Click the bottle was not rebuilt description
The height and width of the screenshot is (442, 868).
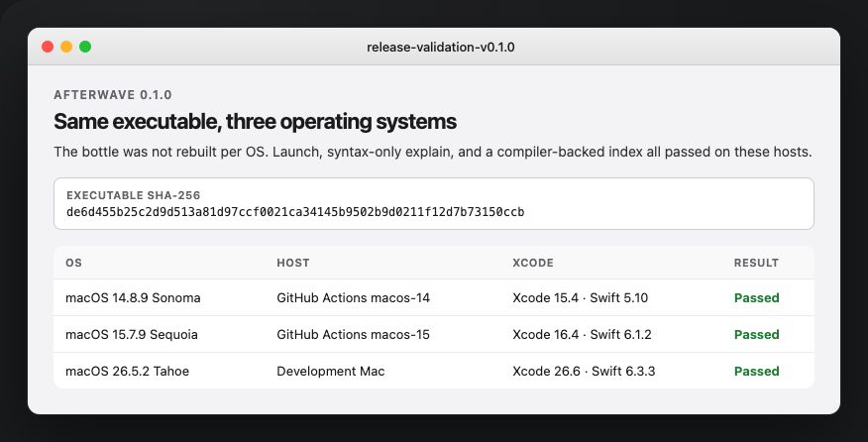pos(433,152)
